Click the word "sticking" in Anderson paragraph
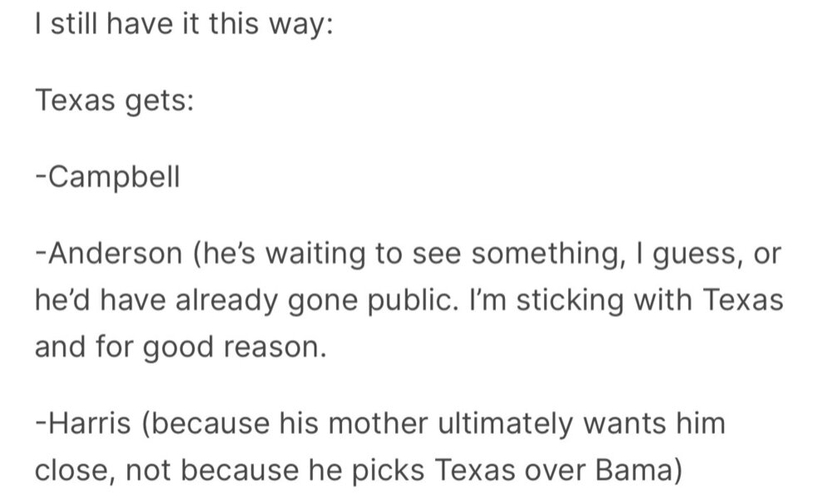The width and height of the screenshot is (832, 504). tap(570, 299)
